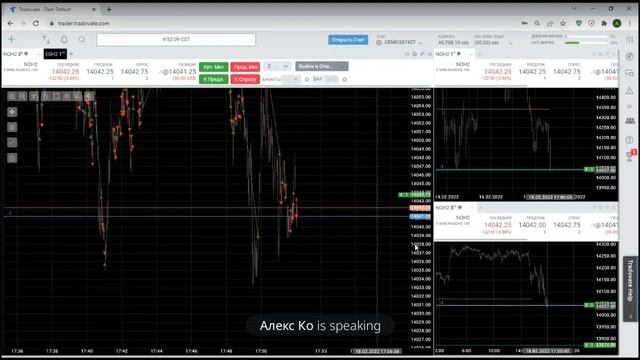
Task: Open the vertical Tradovate Help tab
Action: click(x=630, y=289)
